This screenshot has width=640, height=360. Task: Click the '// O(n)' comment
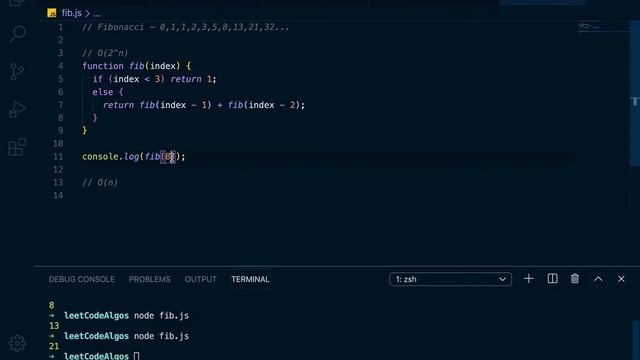100,182
